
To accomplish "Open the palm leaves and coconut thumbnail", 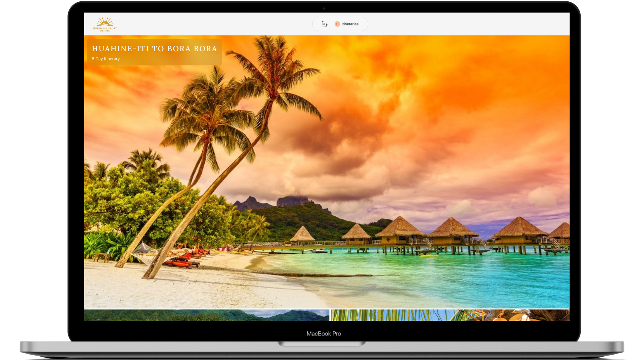I will 449,315.
